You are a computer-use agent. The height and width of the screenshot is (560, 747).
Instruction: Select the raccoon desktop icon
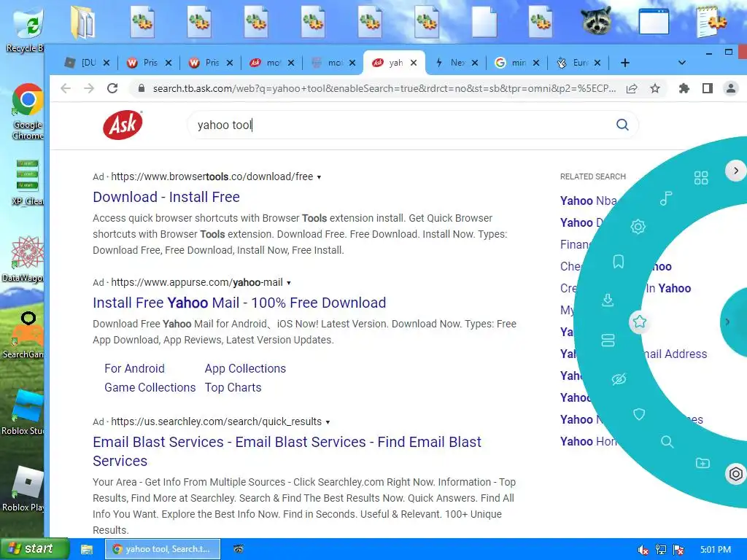(x=597, y=21)
